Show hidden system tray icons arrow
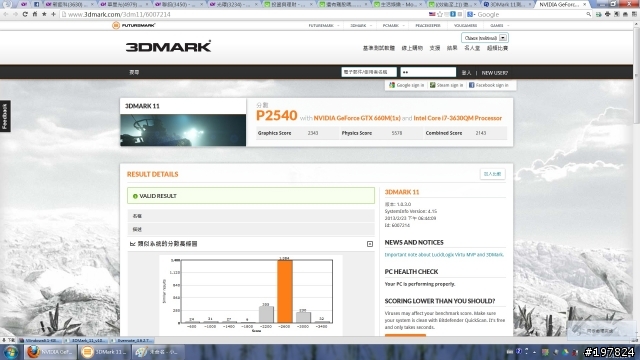Image resolution: width=640 pixels, height=360 pixels. [534, 352]
